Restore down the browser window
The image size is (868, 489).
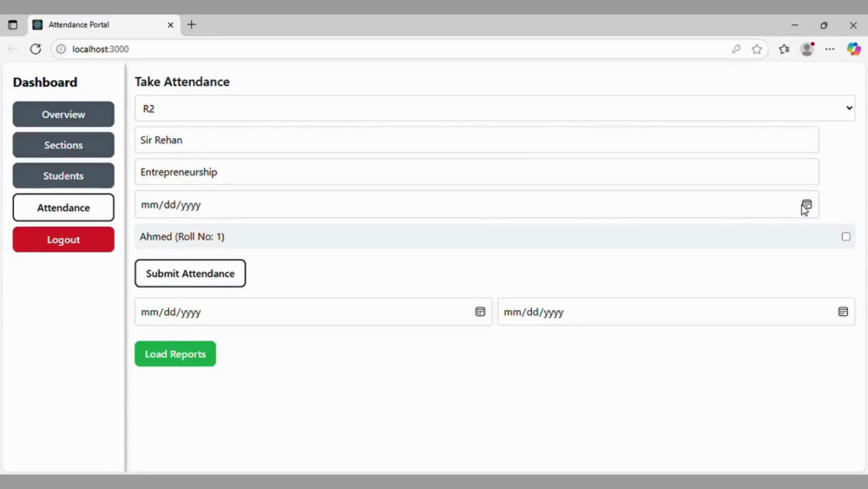pos(825,25)
